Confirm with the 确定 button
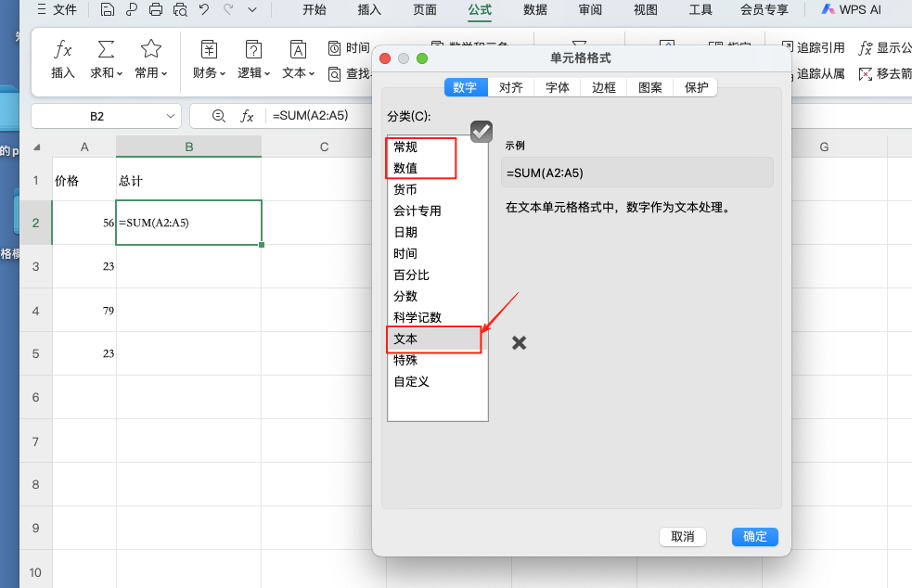This screenshot has width=912, height=588. [753, 536]
